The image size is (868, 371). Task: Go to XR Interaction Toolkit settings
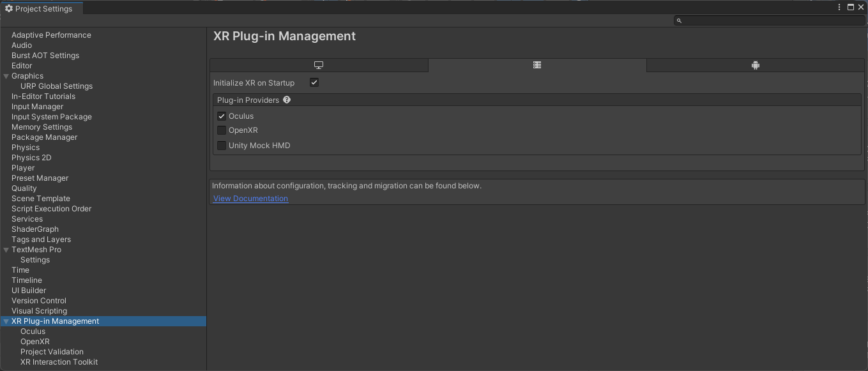(59, 362)
